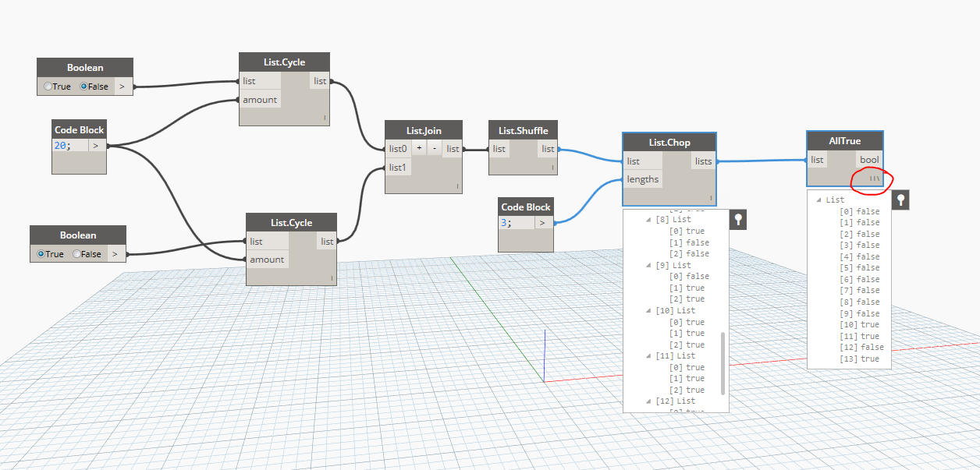Click the list output port on List.Join
This screenshot has height=470, width=980.
coord(453,148)
